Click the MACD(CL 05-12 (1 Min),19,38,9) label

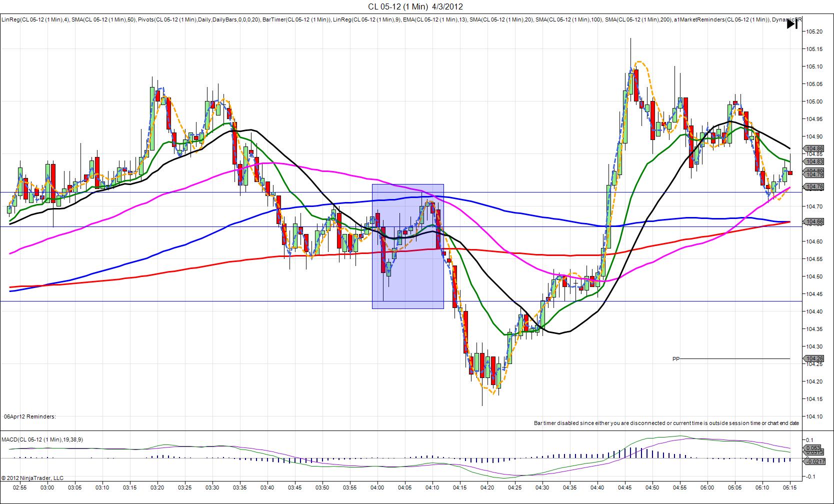pos(42,439)
